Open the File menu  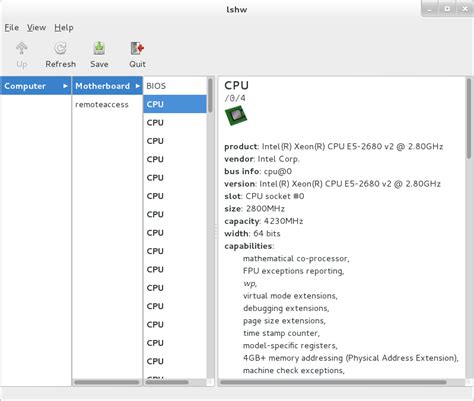coord(12,28)
